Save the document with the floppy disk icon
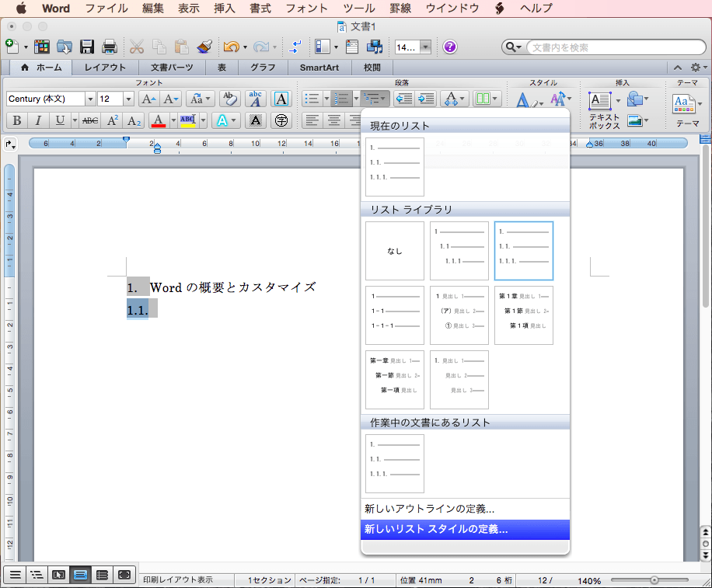 [x=87, y=47]
